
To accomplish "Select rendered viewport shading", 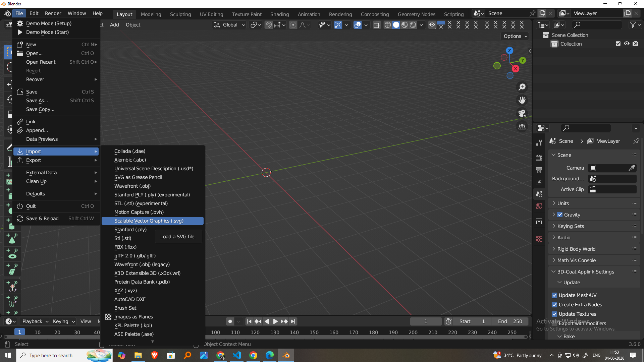I will pyautogui.click(x=413, y=25).
